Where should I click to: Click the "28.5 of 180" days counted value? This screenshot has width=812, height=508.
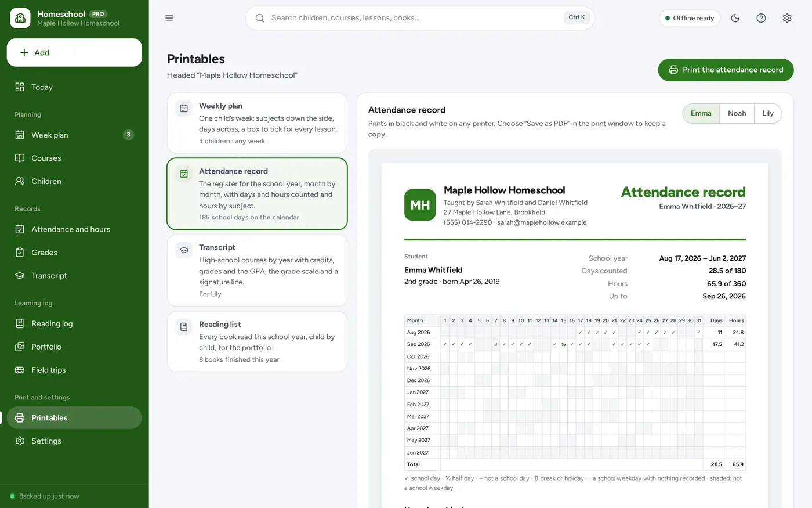pos(727,271)
